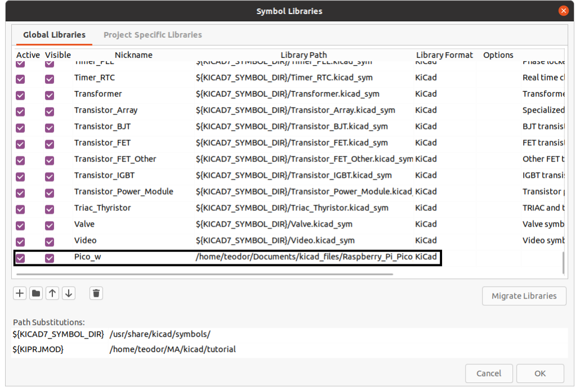Image resolution: width=580 pixels, height=392 pixels.
Task: Click Transformer.kicad_sym library path cell
Action: [304, 94]
